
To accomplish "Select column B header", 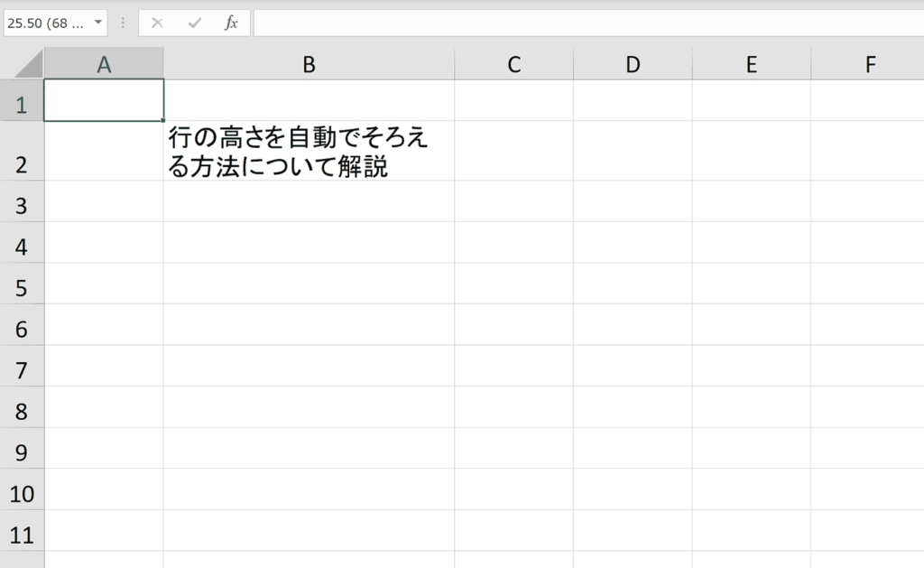I will coord(309,64).
